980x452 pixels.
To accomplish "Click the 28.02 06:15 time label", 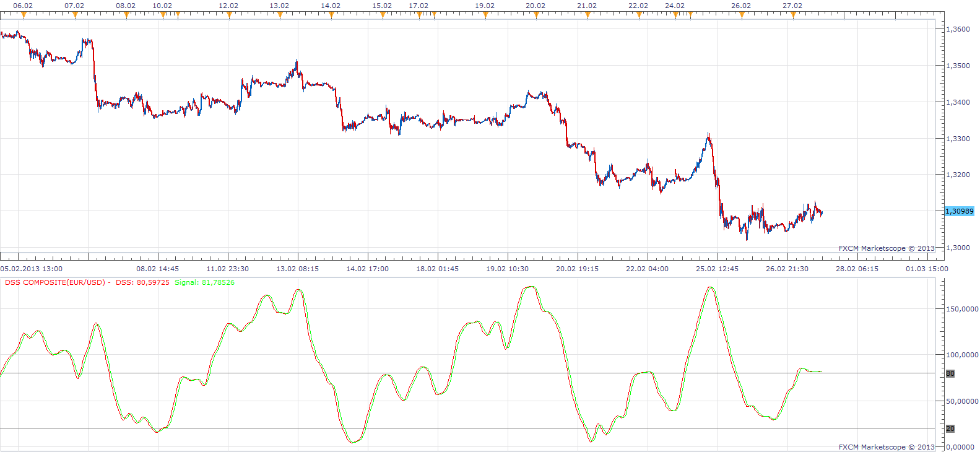I will coord(857,269).
